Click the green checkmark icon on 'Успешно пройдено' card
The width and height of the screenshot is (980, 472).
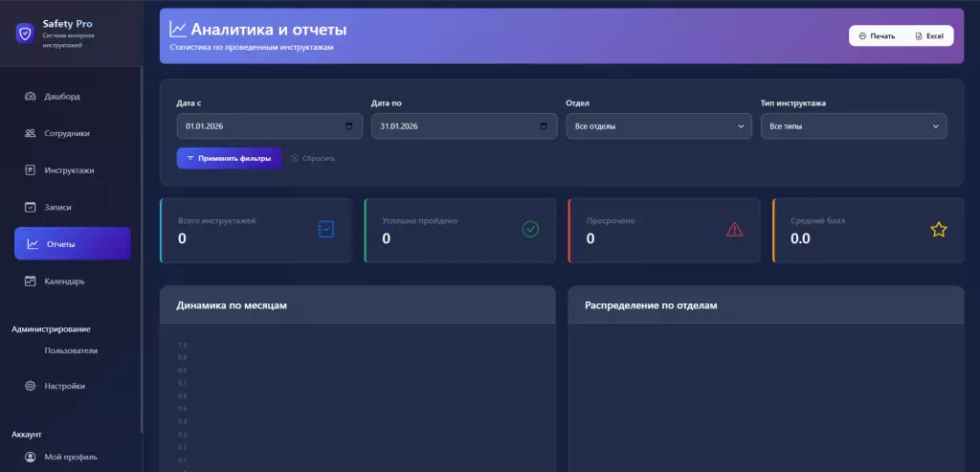tap(530, 229)
